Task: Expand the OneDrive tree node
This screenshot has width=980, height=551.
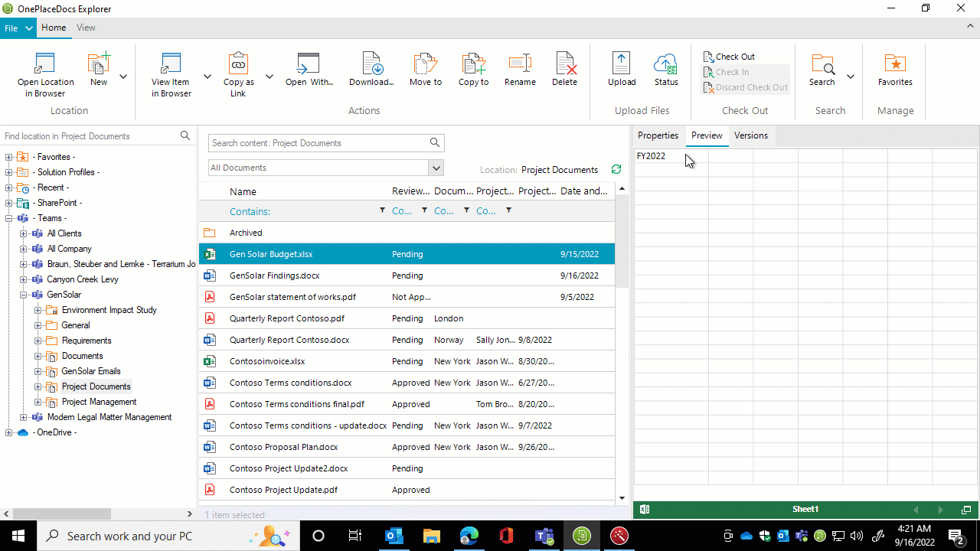Action: [x=9, y=432]
